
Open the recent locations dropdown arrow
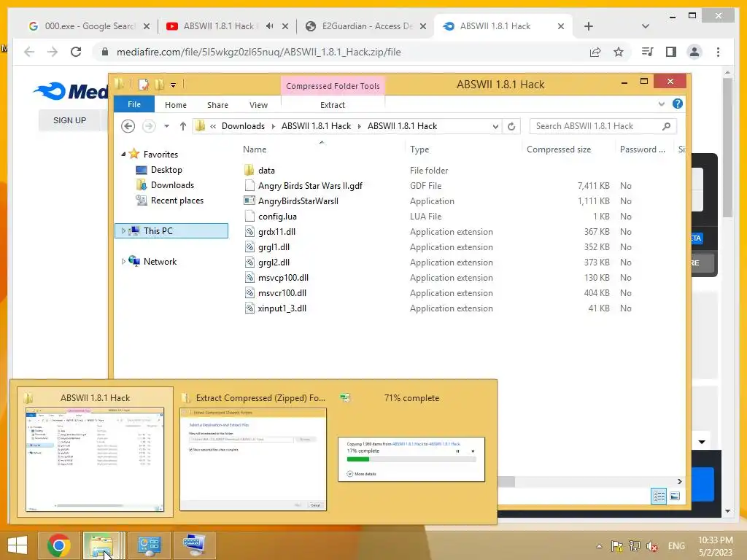pyautogui.click(x=166, y=126)
